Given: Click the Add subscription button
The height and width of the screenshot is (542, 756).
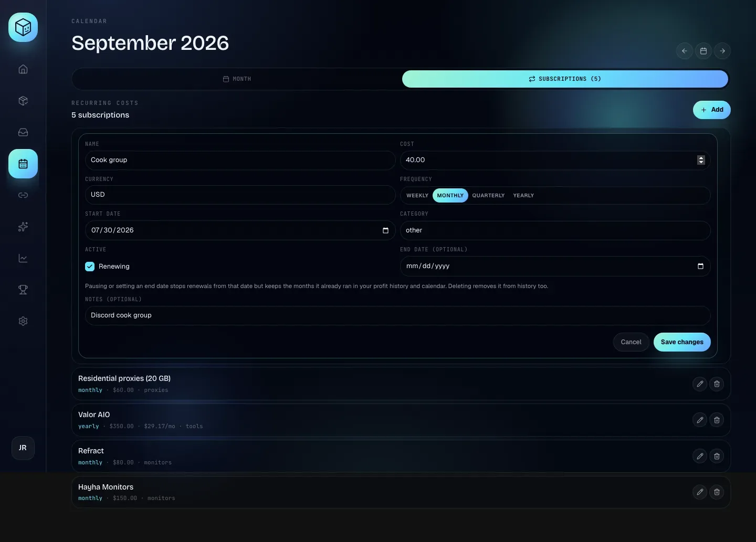Looking at the screenshot, I should (x=712, y=110).
